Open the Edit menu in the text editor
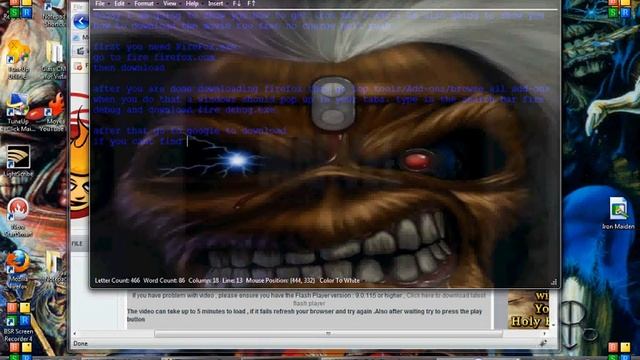Viewport: 640px width, 360px height. 119,4
